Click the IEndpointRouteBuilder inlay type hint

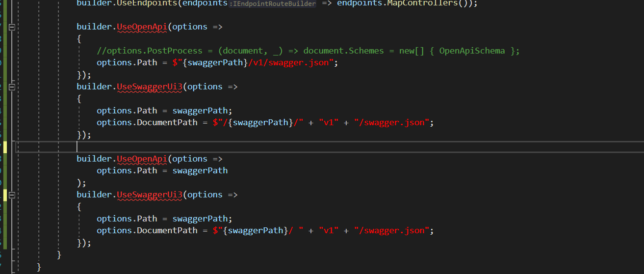[x=272, y=3]
